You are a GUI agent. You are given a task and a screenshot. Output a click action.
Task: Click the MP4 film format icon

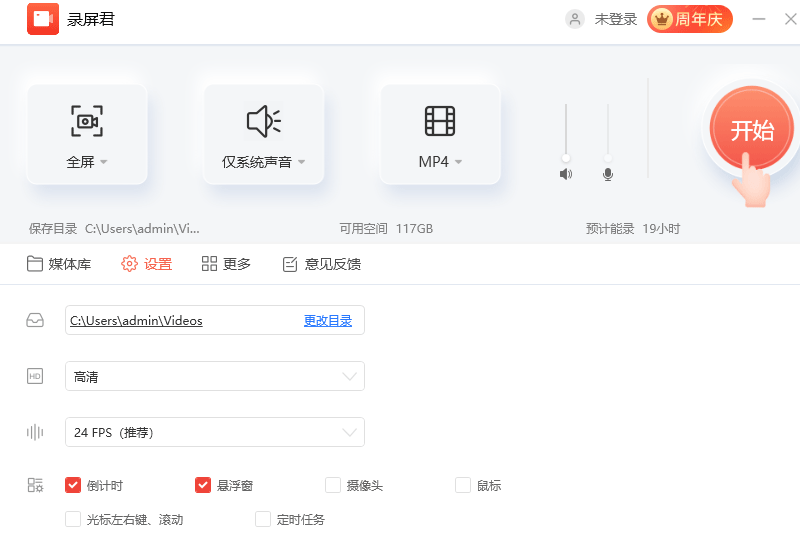[x=440, y=121]
